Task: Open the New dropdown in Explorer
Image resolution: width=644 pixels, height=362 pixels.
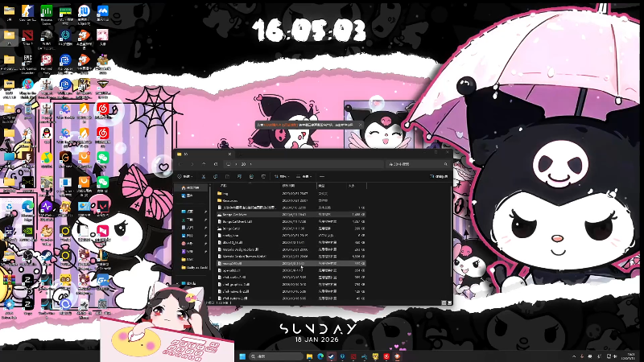Action: (x=185, y=176)
